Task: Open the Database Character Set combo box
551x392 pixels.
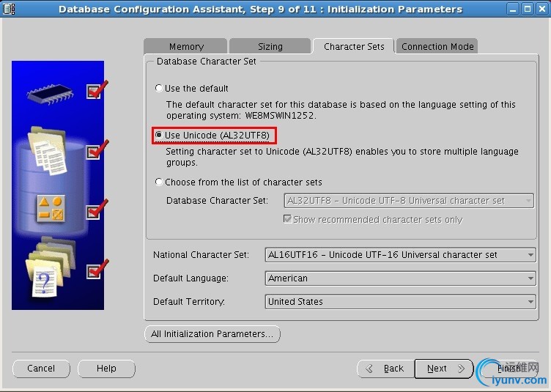Action: tap(409, 201)
